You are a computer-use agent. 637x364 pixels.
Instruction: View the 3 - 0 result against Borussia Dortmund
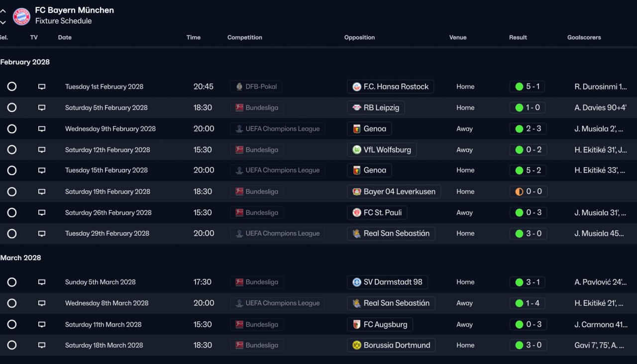[x=528, y=345]
